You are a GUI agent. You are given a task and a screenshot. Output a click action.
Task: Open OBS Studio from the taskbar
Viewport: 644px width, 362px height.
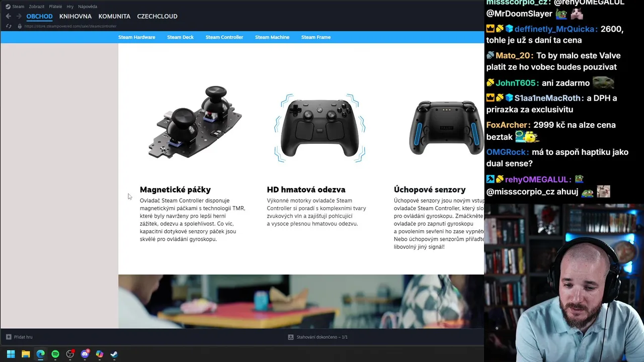coord(70,354)
